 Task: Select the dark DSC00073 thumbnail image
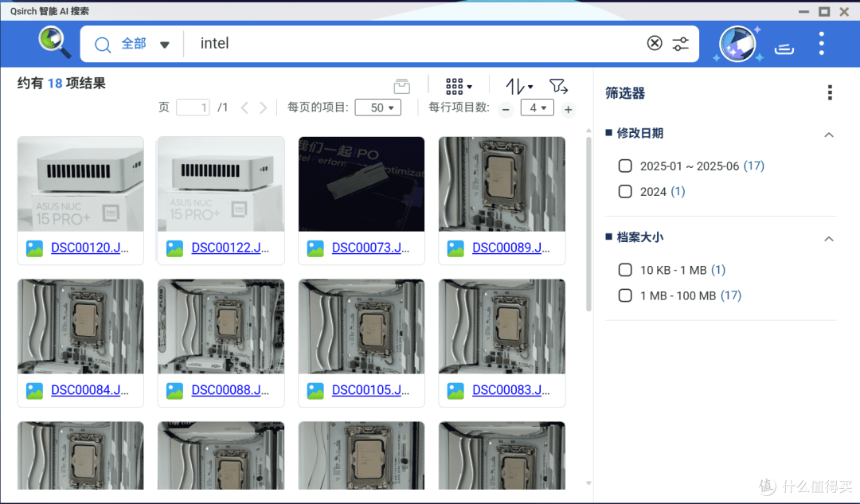click(x=362, y=184)
